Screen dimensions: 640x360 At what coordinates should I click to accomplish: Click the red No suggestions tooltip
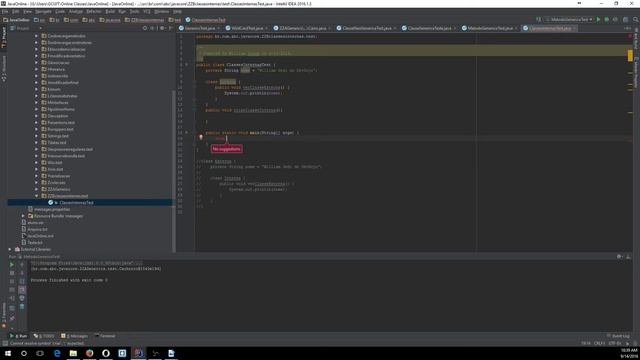[x=227, y=149]
